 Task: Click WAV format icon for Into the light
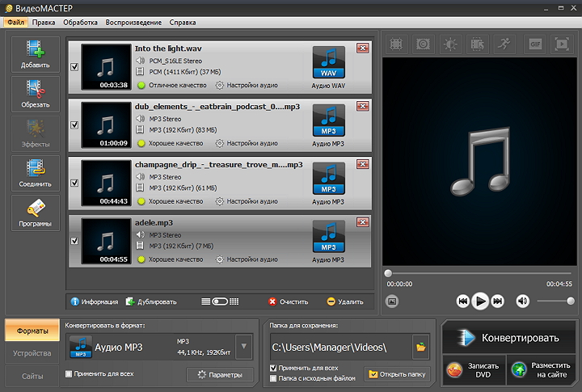click(x=328, y=62)
